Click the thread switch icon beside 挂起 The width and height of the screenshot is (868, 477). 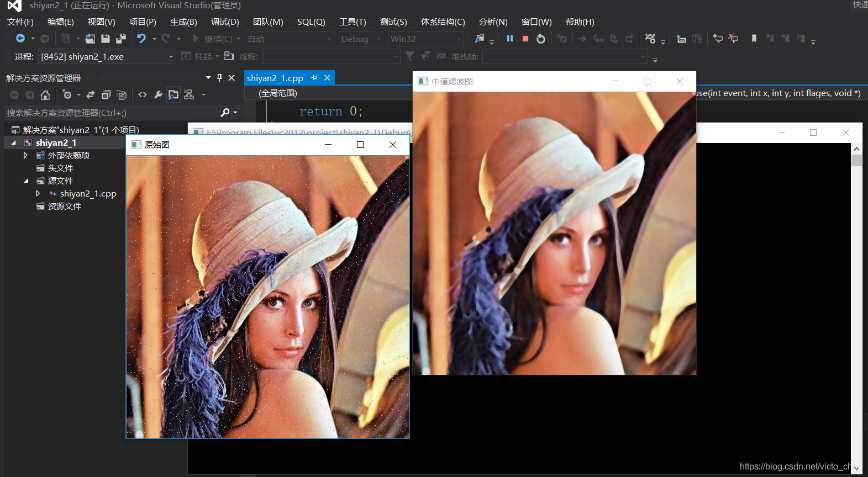tap(229, 56)
